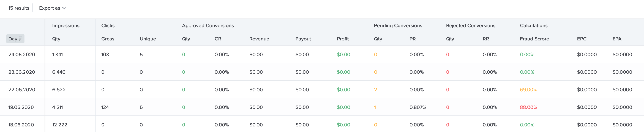Image resolution: width=644 pixels, height=132 pixels.
Task: Select the Pending Conversions PR header
Action: (413, 39)
